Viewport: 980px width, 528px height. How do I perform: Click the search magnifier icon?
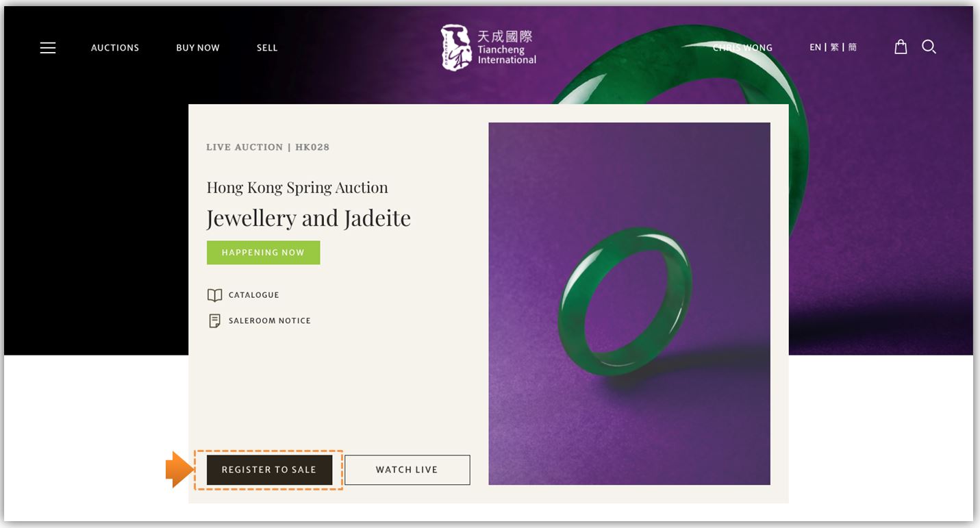(x=929, y=47)
